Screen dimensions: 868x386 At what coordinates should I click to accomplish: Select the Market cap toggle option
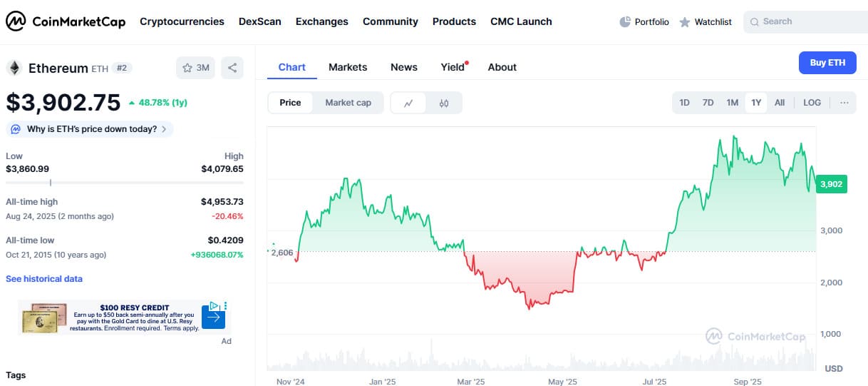point(348,103)
